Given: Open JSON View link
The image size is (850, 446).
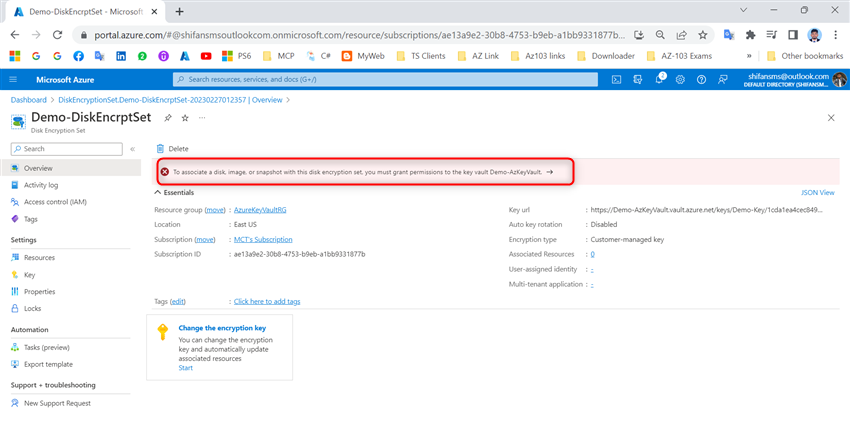Looking at the screenshot, I should [x=817, y=192].
